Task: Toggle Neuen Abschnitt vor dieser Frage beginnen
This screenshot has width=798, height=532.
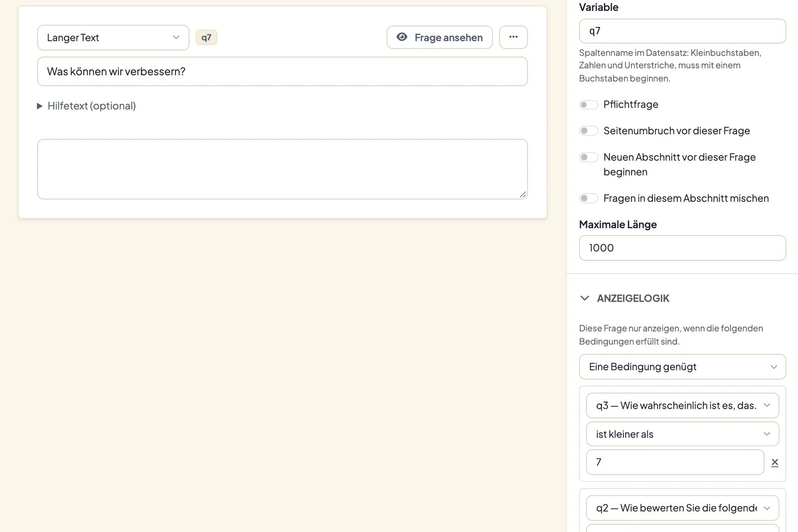Action: [589, 158]
